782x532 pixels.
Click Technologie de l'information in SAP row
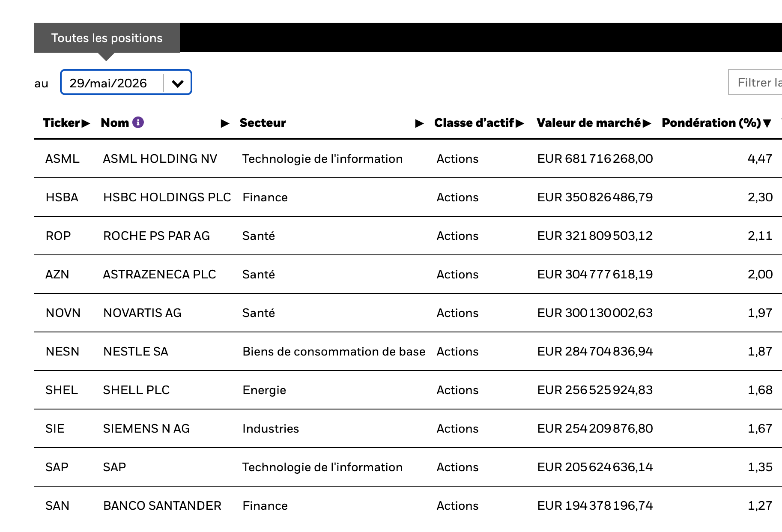(x=322, y=467)
